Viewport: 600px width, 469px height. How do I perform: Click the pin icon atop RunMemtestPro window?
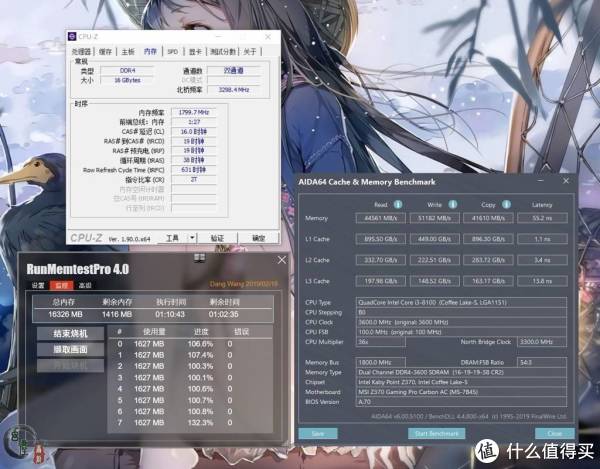tap(199, 258)
